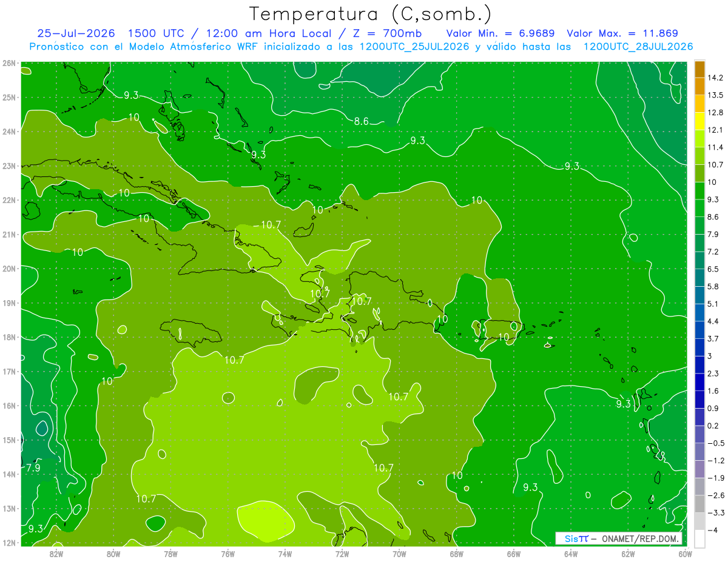Click the "76W" longitude label
The width and height of the screenshot is (728, 562).
228,553
